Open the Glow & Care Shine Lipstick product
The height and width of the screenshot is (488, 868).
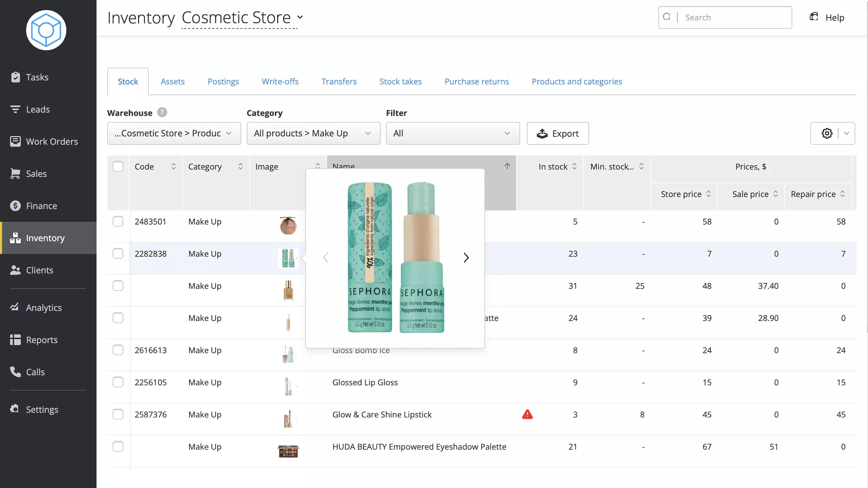click(x=382, y=414)
